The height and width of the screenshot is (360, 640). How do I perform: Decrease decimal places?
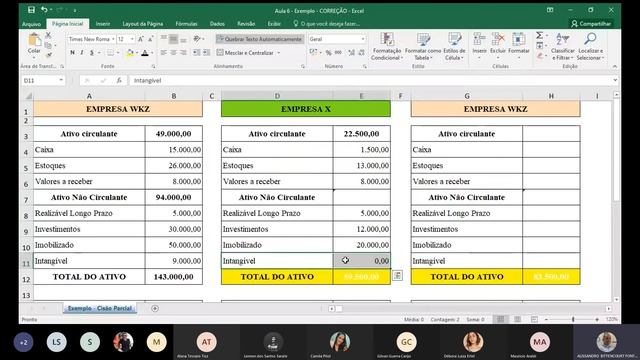click(x=361, y=53)
